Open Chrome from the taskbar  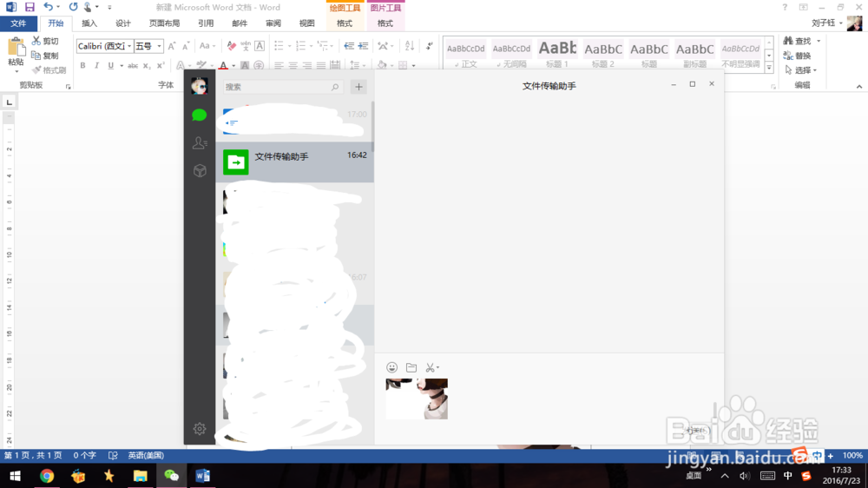pos(47,476)
